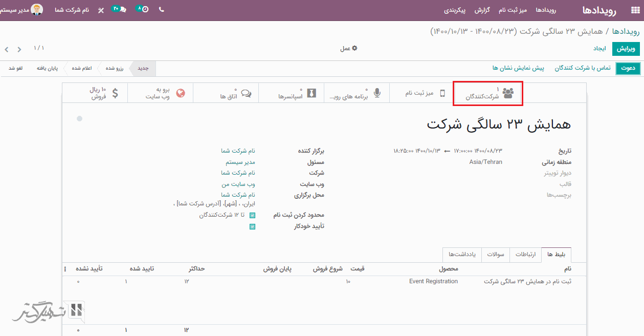Open the activities clock icon
The image size is (644, 336).
144,10
